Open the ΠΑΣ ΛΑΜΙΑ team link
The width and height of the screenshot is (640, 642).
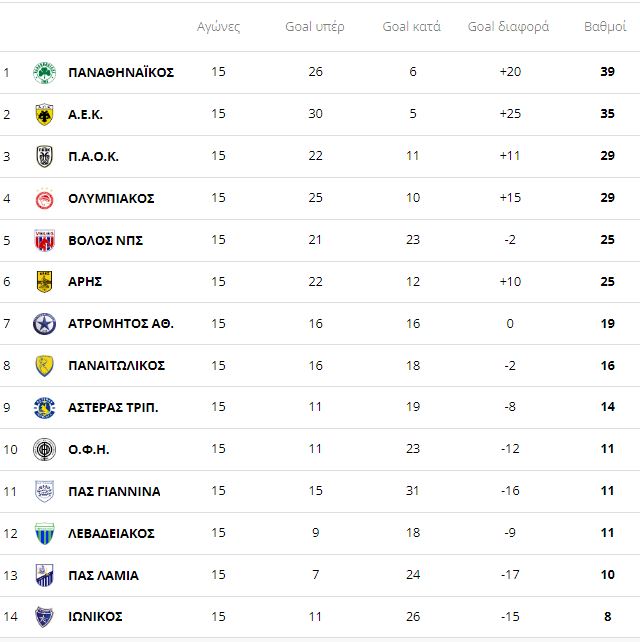(103, 575)
